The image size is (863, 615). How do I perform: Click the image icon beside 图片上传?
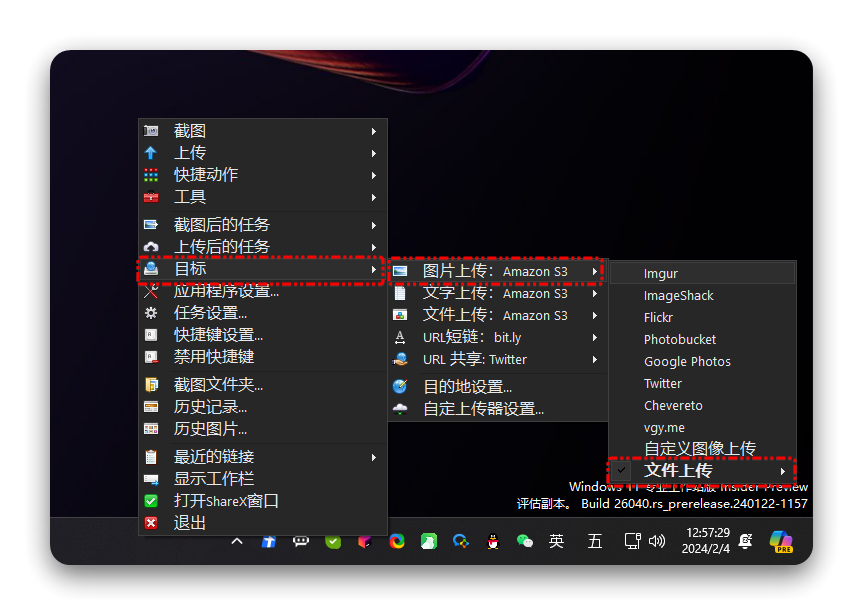point(400,271)
